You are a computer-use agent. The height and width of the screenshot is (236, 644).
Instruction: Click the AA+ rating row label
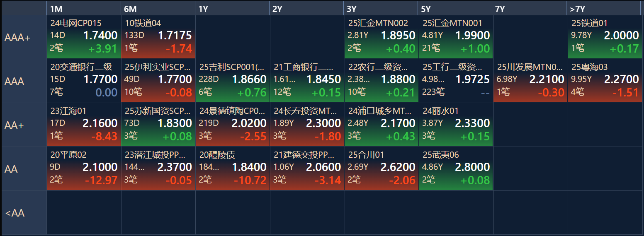pos(24,125)
